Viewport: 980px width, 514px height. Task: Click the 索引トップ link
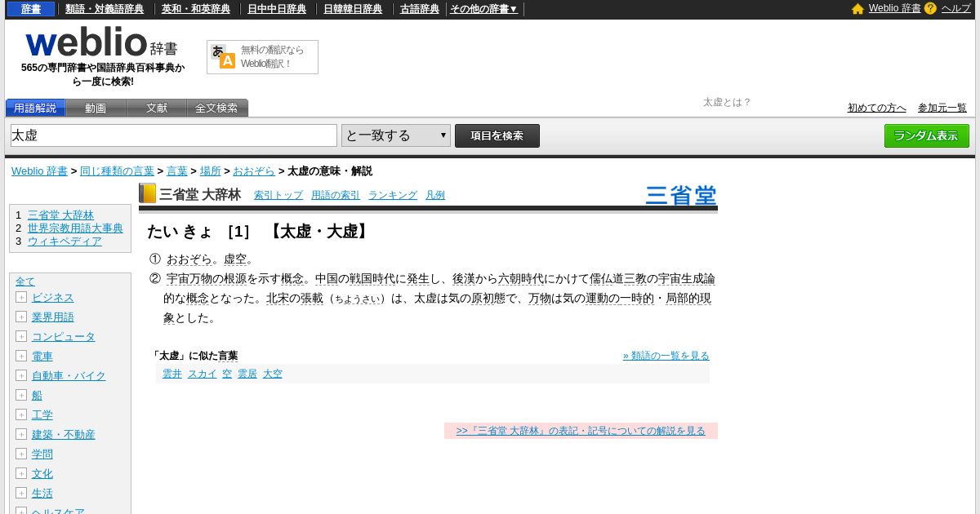click(278, 195)
